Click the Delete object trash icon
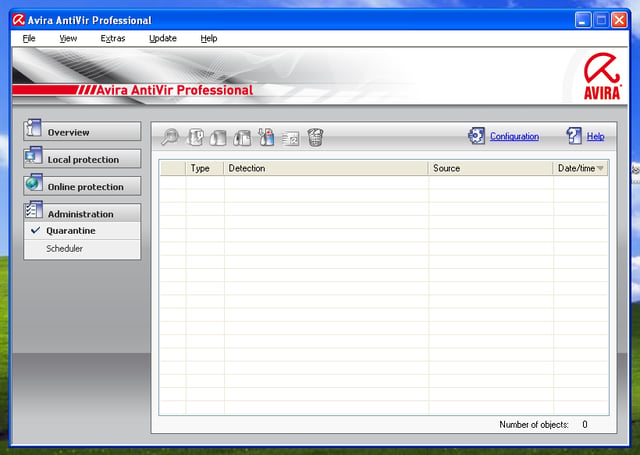640x455 pixels. tap(315, 137)
